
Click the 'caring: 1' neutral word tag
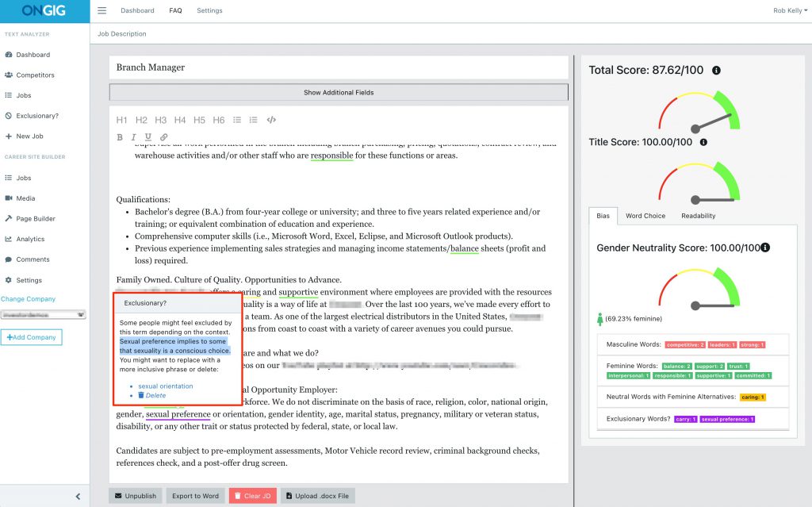tap(753, 397)
